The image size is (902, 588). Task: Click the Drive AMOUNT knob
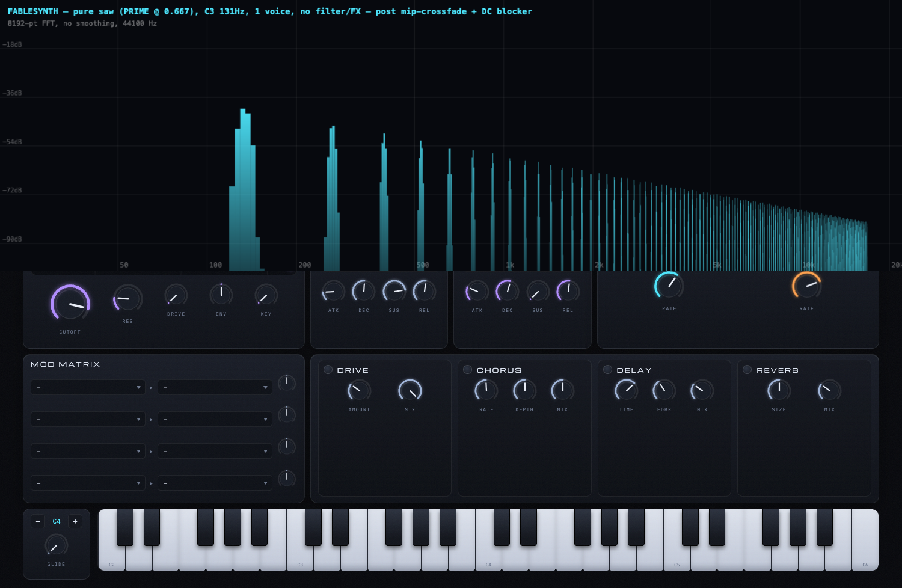point(359,391)
